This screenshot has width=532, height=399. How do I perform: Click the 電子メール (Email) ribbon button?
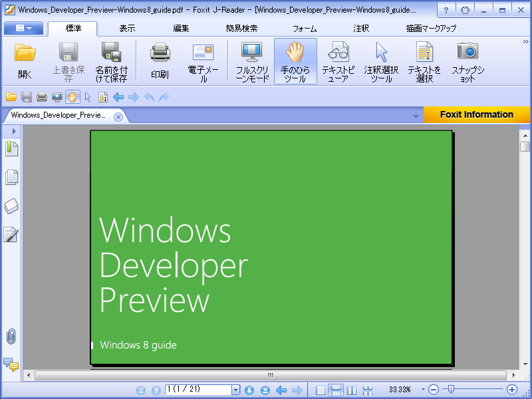point(203,61)
